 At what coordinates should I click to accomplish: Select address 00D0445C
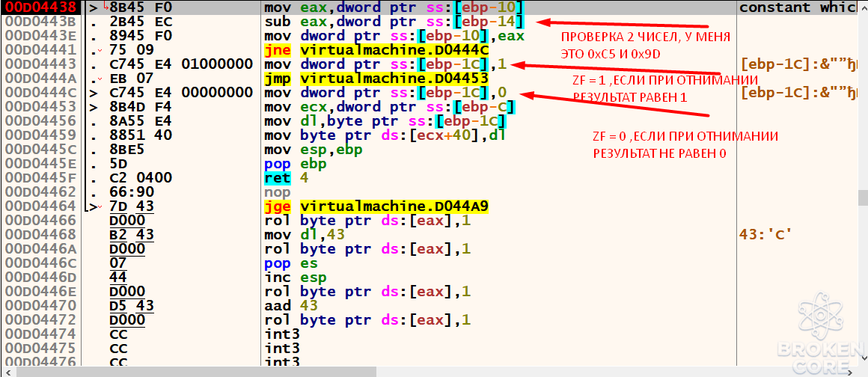(39, 150)
